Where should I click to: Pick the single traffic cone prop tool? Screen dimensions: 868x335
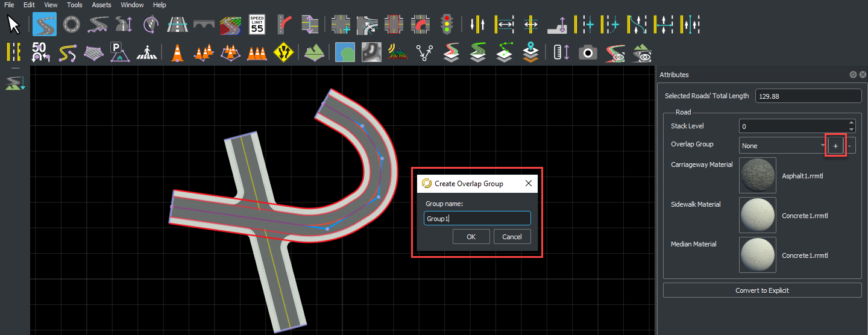[177, 52]
